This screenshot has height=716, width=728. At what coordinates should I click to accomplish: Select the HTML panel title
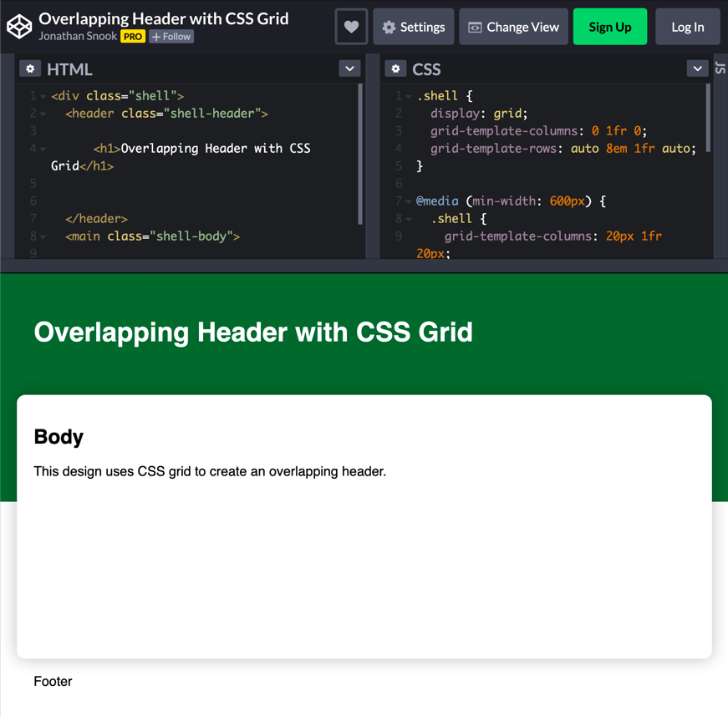[x=69, y=69]
